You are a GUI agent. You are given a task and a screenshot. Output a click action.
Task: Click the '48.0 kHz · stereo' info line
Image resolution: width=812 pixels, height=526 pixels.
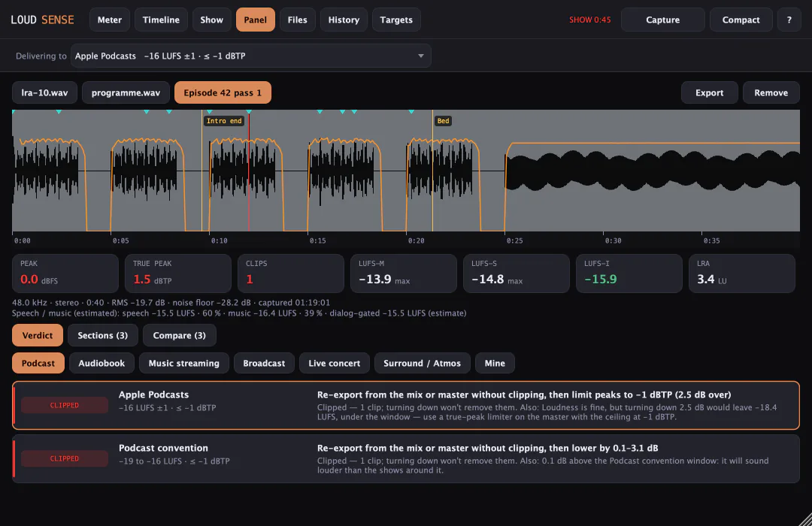point(171,302)
